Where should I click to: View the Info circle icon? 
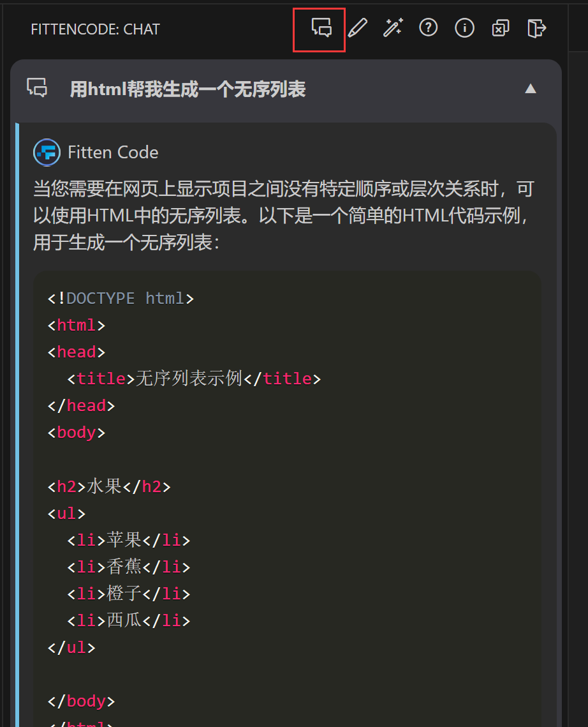pos(464,28)
